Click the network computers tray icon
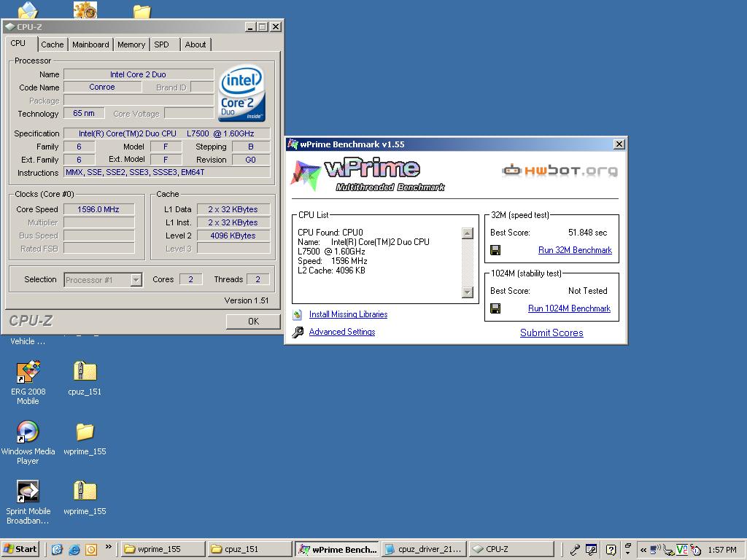Screen dimensions: 747x560 pos(656,550)
